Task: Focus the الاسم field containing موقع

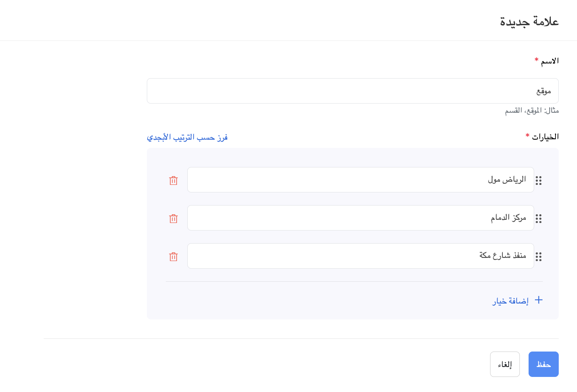Action: point(352,91)
